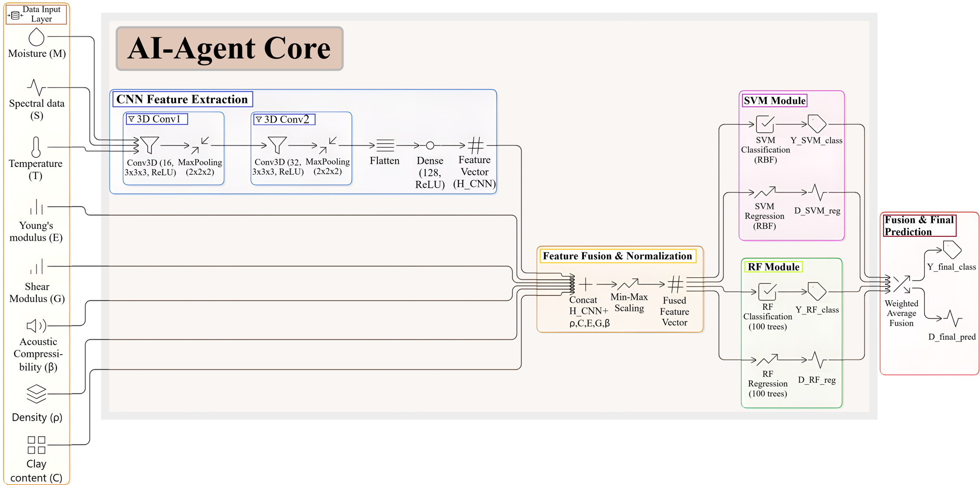Screen dimensions: 980x485
Task: Select the 'Young's modulus (E)' text label
Action: tap(36, 232)
